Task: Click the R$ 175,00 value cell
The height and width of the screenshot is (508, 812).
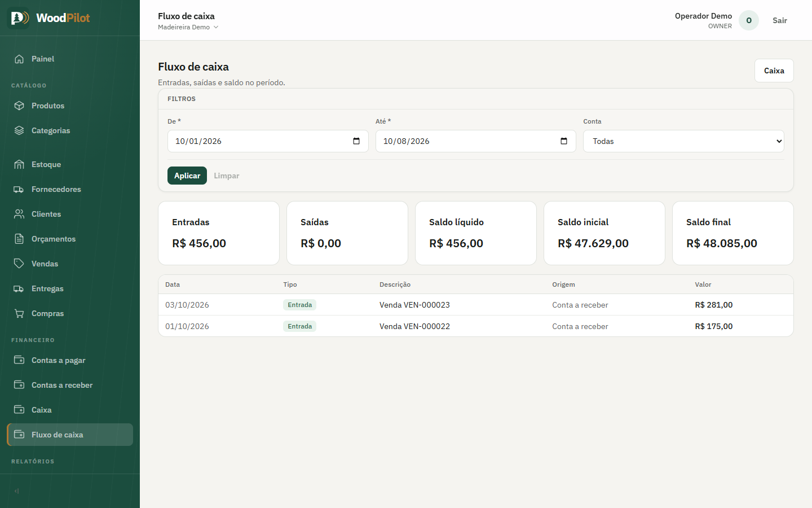Action: pyautogui.click(x=714, y=326)
